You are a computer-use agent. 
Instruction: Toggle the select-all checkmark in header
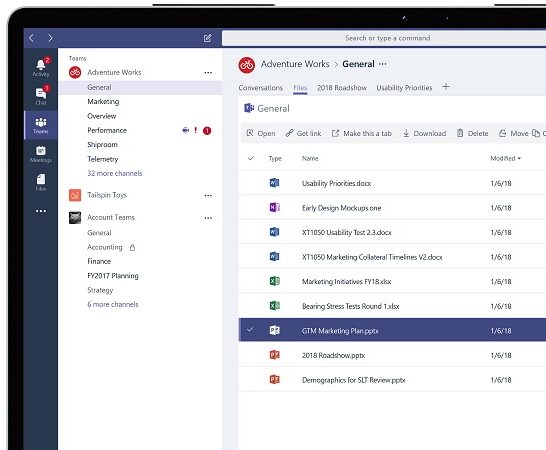tap(251, 158)
